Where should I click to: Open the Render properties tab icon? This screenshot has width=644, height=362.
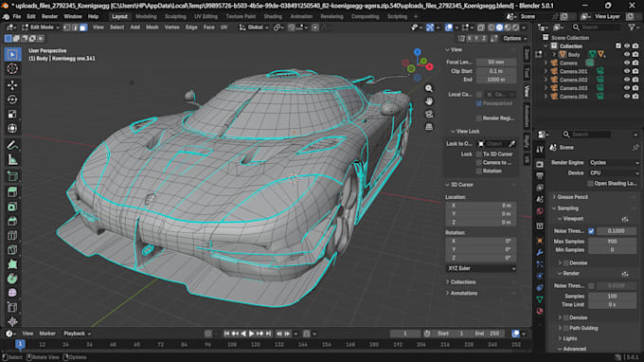540,164
